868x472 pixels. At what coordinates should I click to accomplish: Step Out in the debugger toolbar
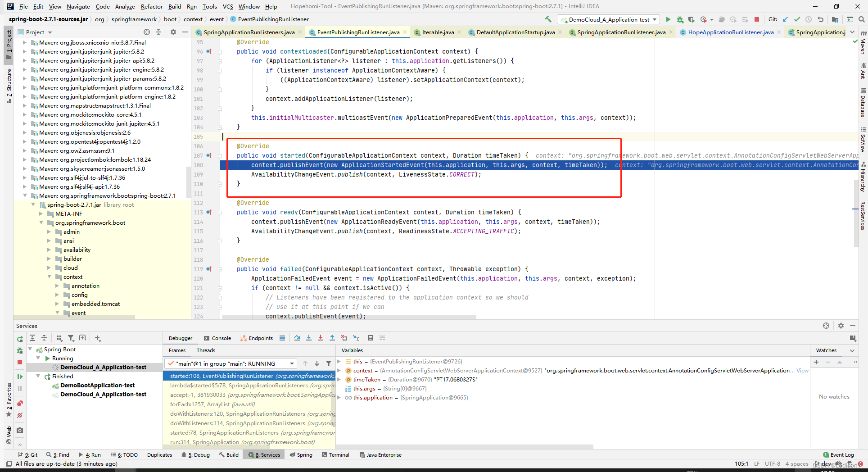coord(332,338)
